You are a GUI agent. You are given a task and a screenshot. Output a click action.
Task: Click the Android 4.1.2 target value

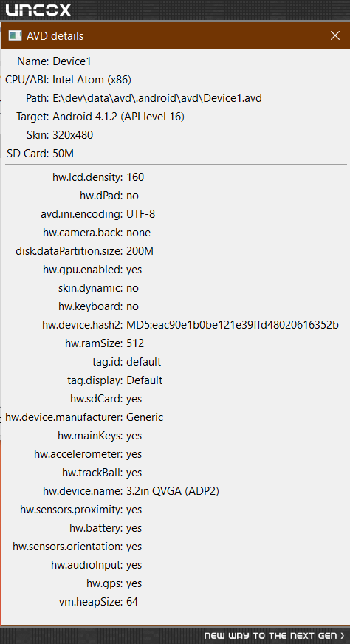click(118, 117)
